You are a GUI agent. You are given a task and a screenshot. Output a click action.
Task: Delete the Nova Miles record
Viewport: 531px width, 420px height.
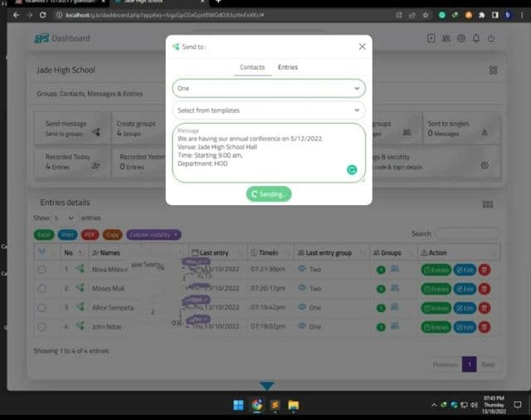(485, 270)
